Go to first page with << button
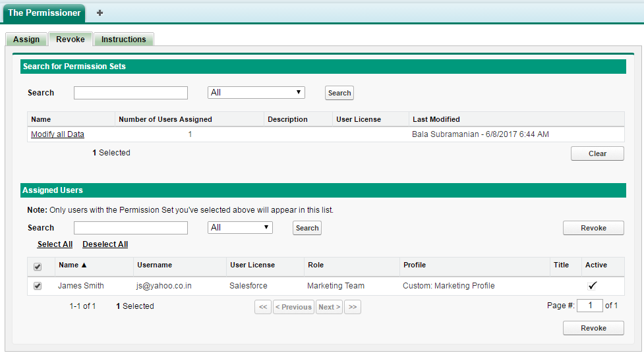Screen dimensions: 644x355 [263, 307]
